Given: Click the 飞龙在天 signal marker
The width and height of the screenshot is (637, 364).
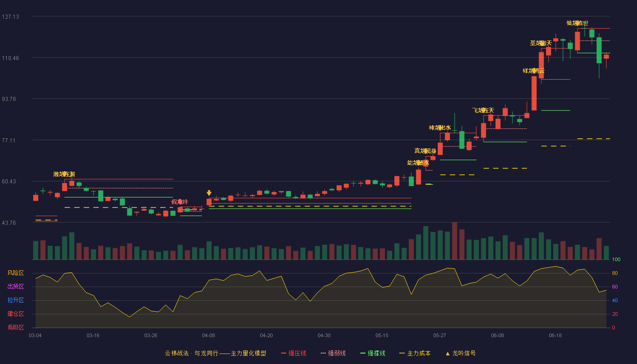Looking at the screenshot, I should 483,110.
